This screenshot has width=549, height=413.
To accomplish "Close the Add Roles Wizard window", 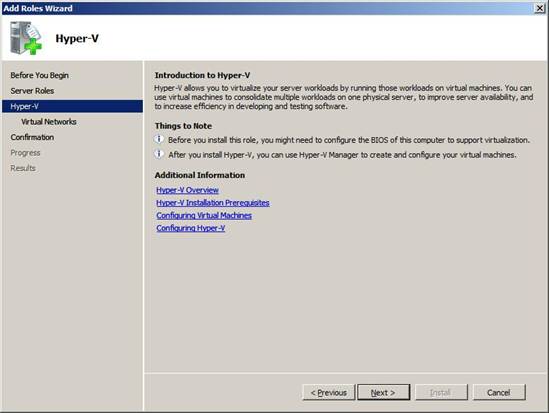I will click(x=540, y=8).
